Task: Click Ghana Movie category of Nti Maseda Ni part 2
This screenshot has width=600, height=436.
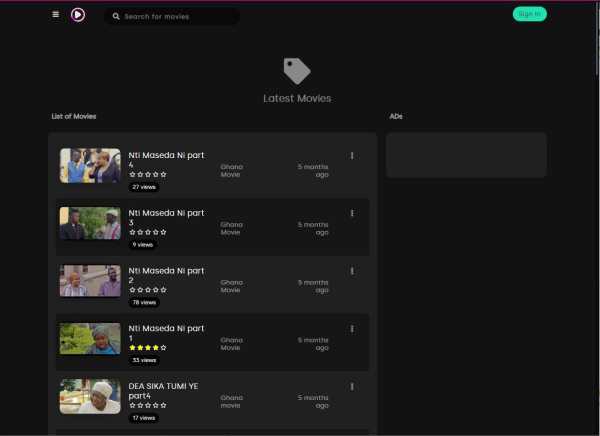Action: click(x=232, y=286)
